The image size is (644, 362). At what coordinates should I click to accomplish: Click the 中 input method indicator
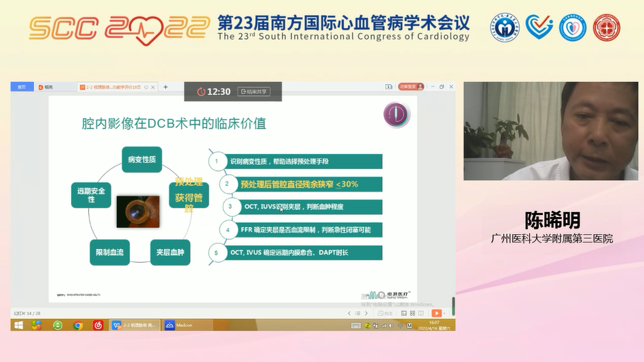400,326
